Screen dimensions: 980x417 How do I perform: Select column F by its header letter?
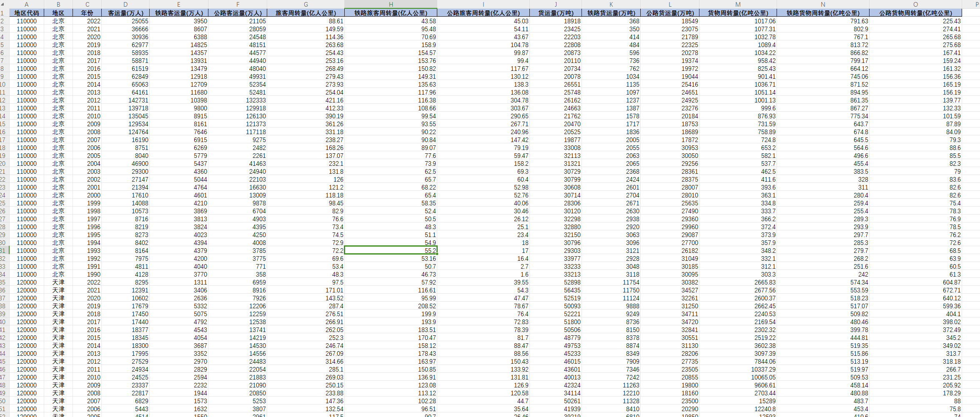[x=238, y=4]
